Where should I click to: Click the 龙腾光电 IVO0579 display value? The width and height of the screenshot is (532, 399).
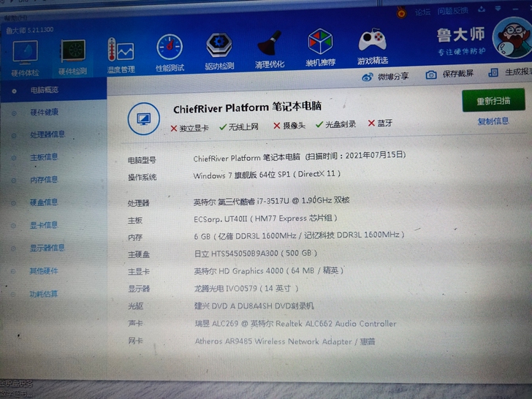point(246,289)
